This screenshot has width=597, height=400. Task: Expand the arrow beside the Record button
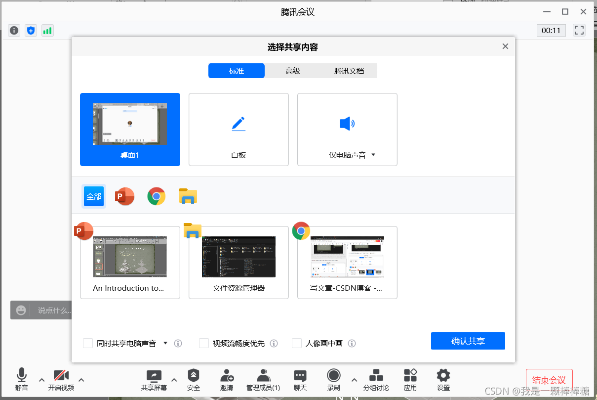click(x=354, y=380)
